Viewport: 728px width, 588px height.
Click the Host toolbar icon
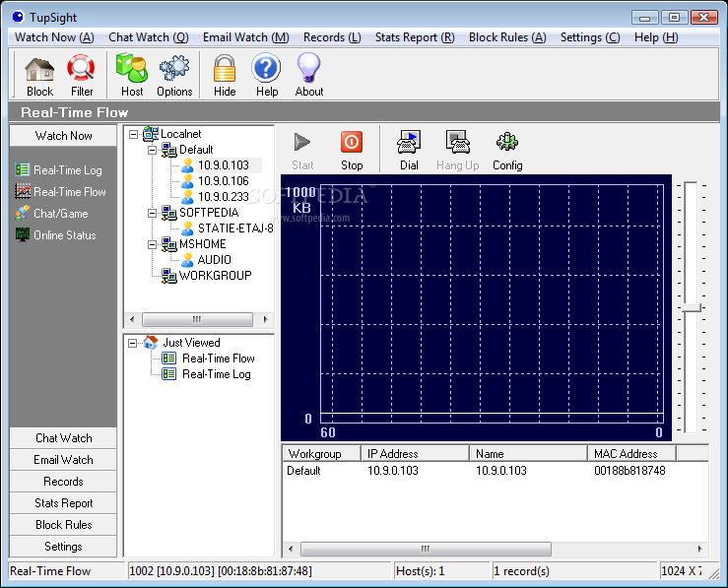[x=132, y=69]
